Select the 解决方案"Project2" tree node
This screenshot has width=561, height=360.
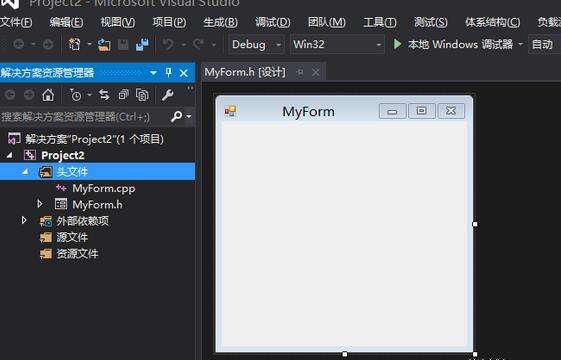[x=94, y=139]
